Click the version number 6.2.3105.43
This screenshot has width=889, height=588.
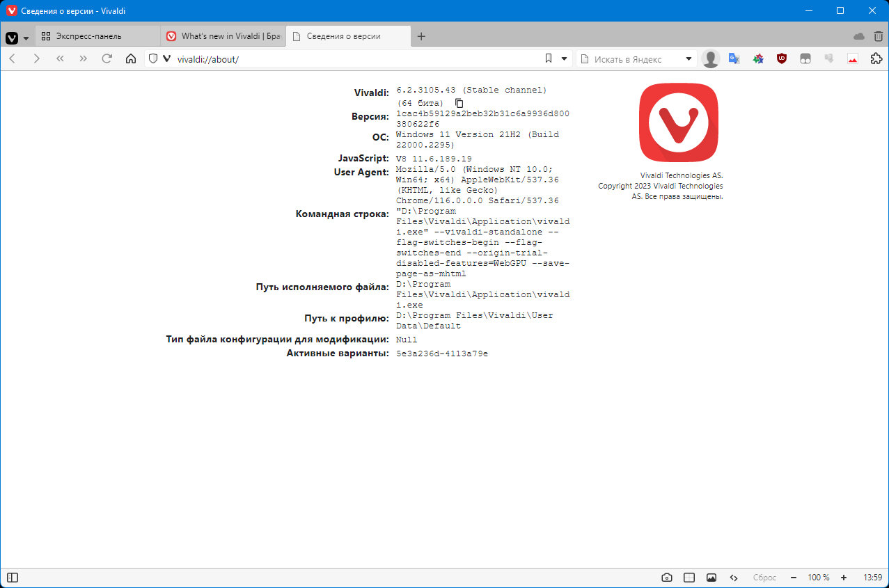pyautogui.click(x=426, y=90)
